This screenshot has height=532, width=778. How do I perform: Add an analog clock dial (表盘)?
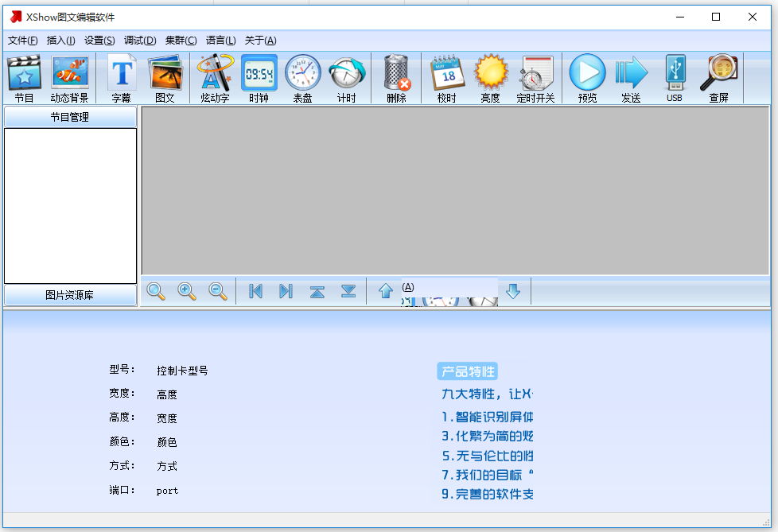[302, 76]
